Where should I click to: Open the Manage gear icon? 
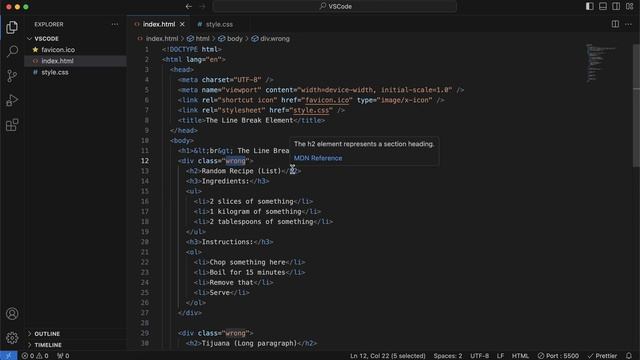[x=12, y=338]
